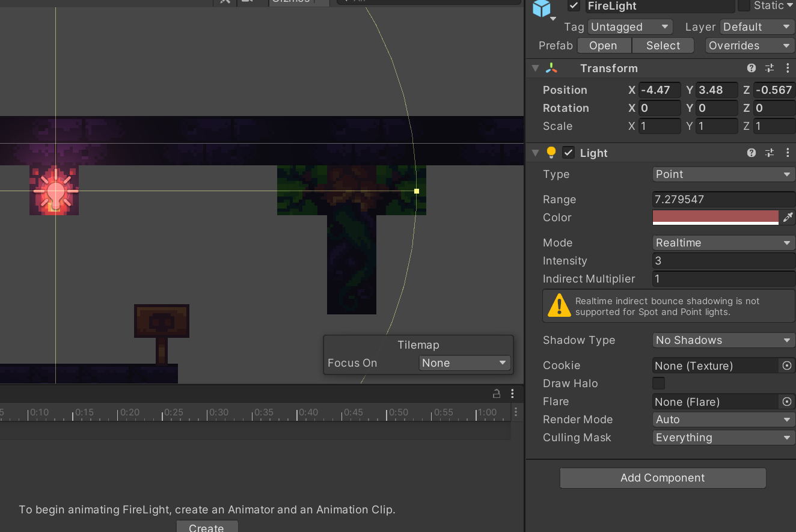Open Transform component more options menu
Screen dimensions: 796x532
[x=788, y=69]
